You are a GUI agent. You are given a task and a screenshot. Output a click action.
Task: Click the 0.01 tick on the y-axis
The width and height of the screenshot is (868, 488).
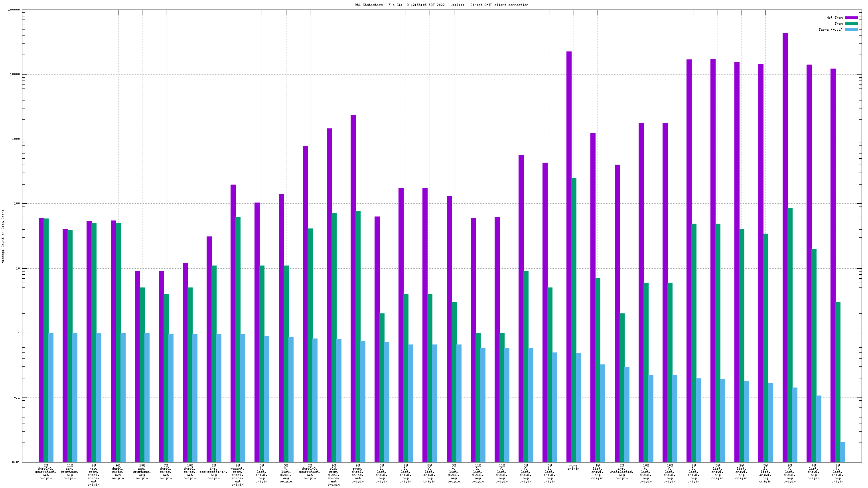[16, 462]
